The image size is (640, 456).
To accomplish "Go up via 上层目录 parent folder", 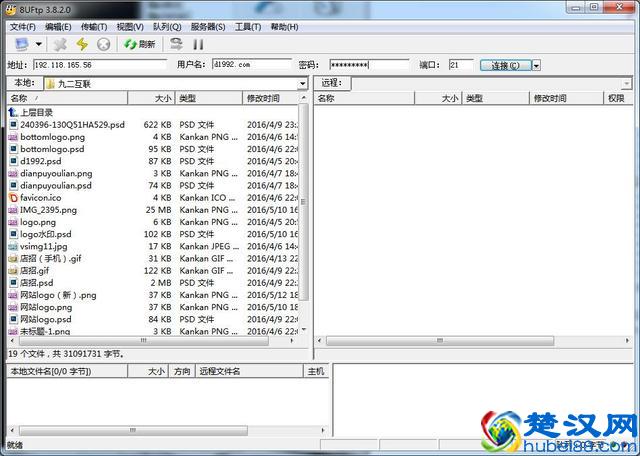I will coord(36,112).
